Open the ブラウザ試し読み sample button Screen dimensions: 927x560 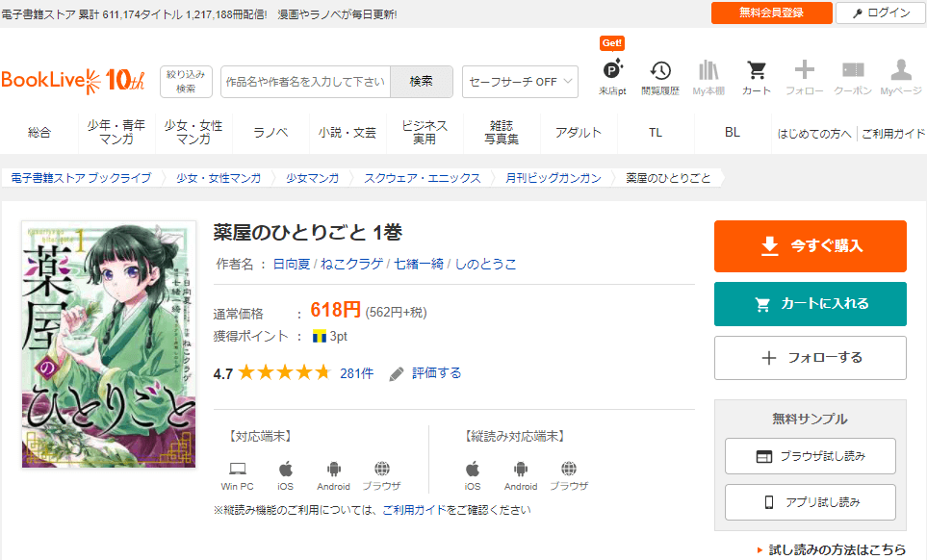pyautogui.click(x=810, y=456)
